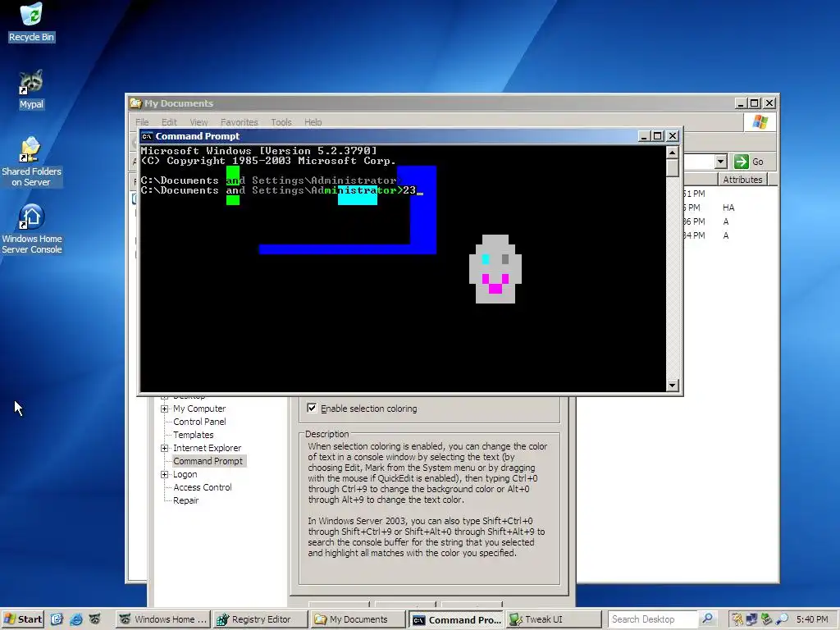Open Show Desktop quick launch icon

57,619
